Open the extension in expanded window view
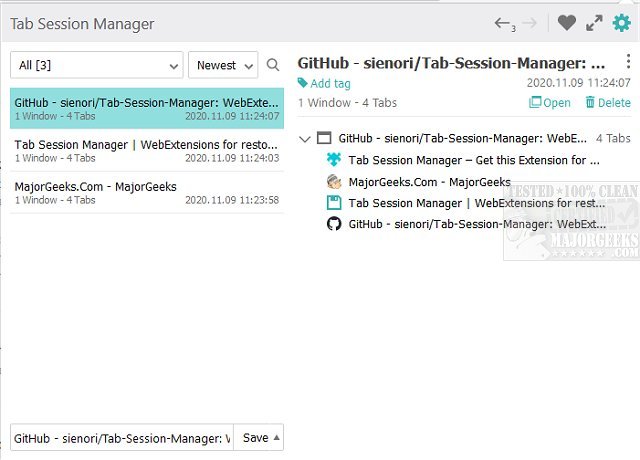 click(x=594, y=23)
